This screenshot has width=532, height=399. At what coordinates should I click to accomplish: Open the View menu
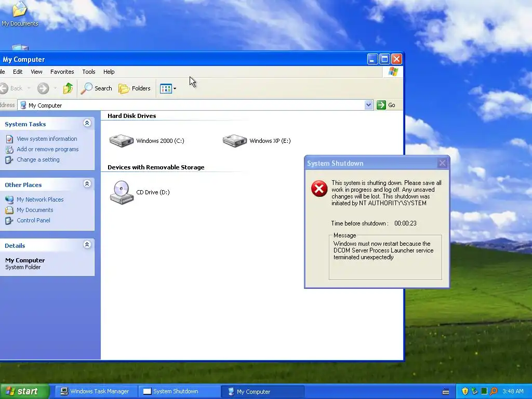[x=36, y=72]
